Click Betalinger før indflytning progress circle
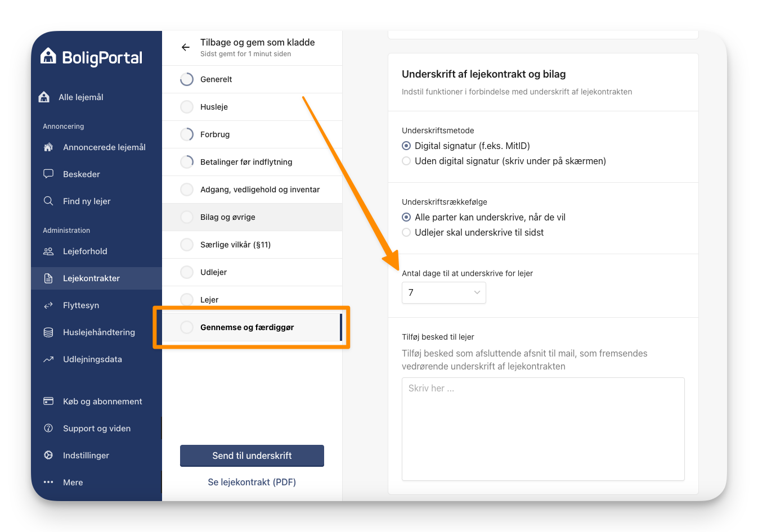 [x=187, y=162]
